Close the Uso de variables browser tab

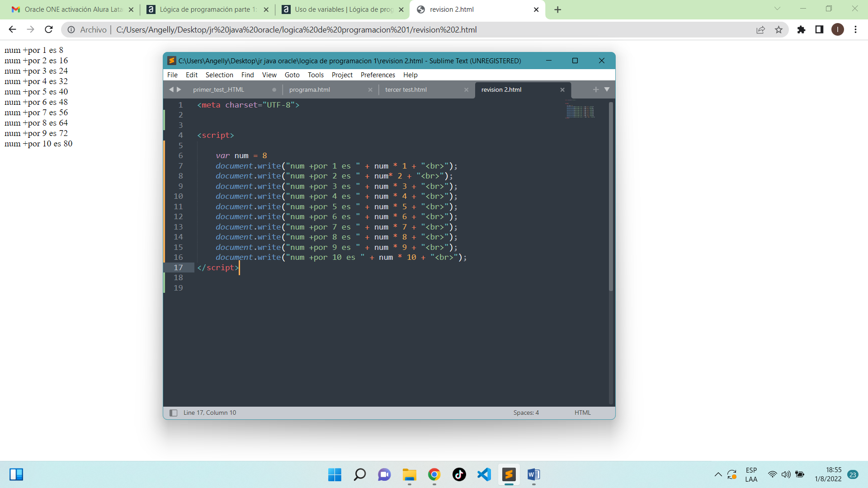click(401, 9)
